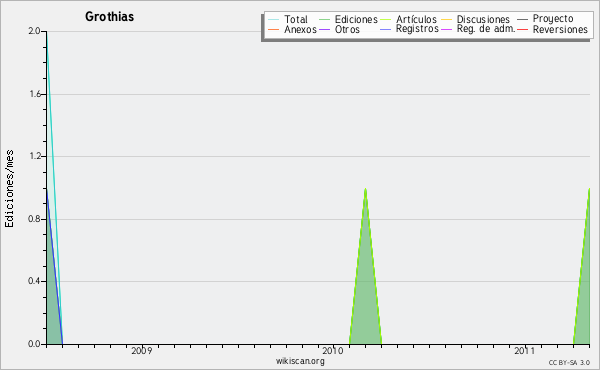Click the 1.2 y-axis value

coord(34,156)
